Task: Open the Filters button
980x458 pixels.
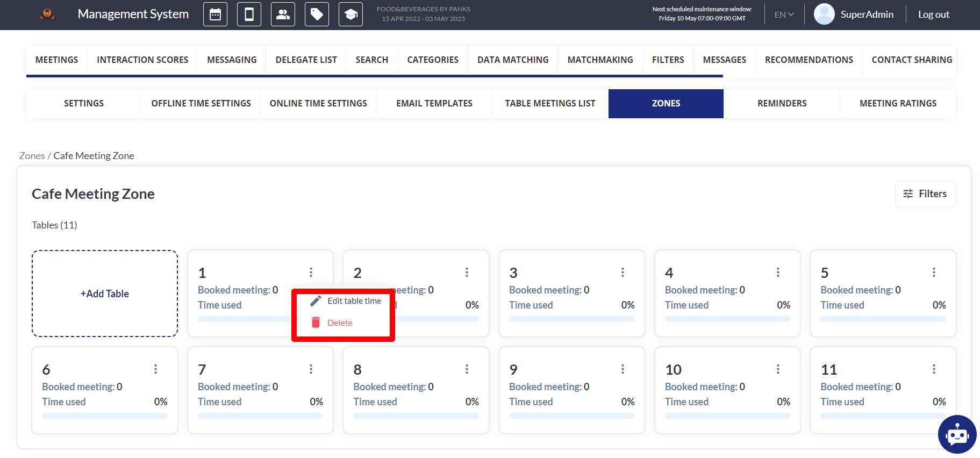Action: pyautogui.click(x=925, y=194)
